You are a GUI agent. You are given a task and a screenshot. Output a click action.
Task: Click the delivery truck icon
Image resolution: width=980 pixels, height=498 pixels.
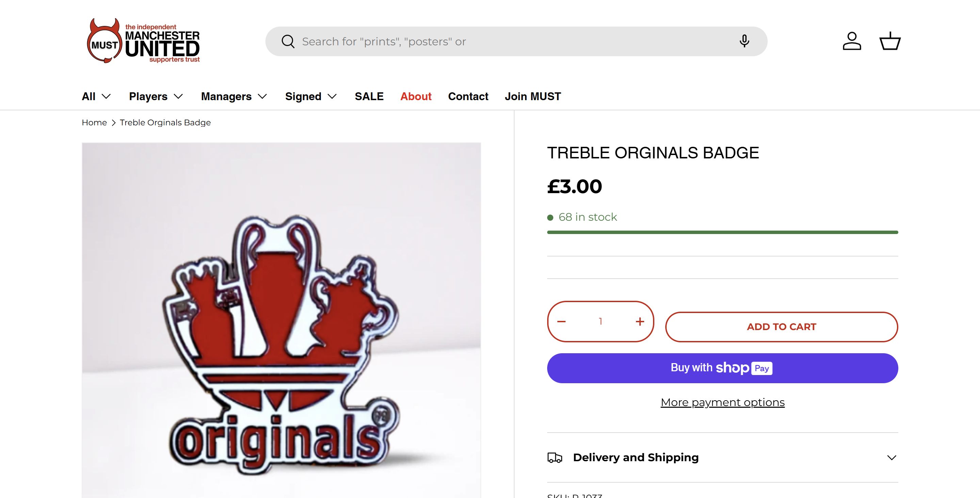555,458
